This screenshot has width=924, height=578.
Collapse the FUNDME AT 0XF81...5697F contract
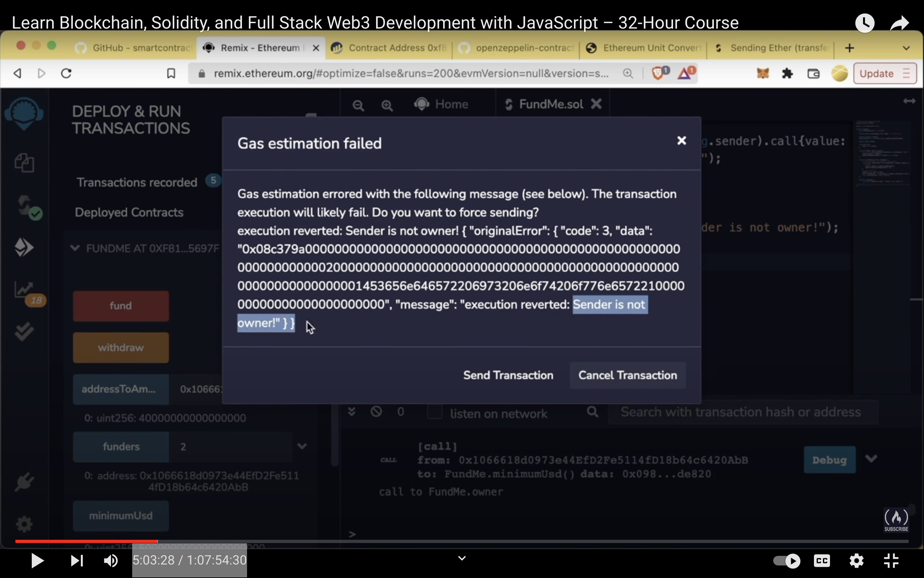[75, 249]
